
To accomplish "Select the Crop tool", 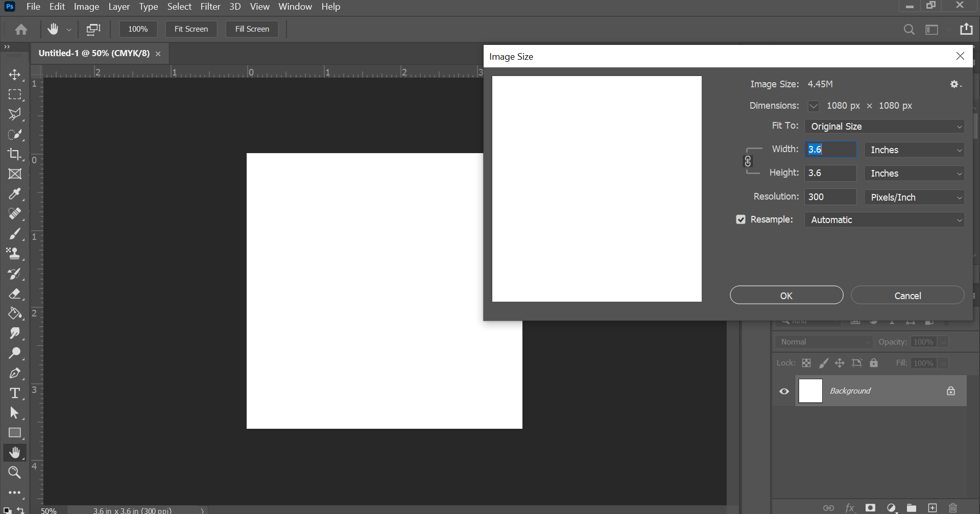I will click(x=14, y=154).
